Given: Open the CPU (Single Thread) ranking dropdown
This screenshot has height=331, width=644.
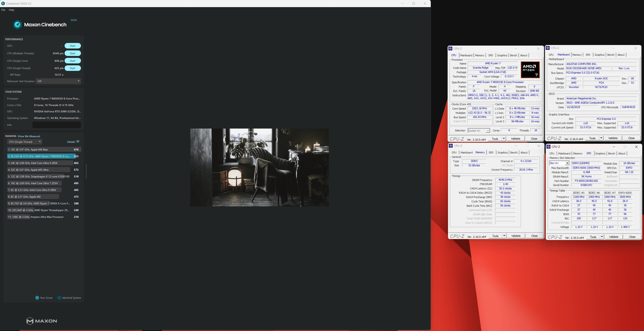Looking at the screenshot, I should pos(24,142).
